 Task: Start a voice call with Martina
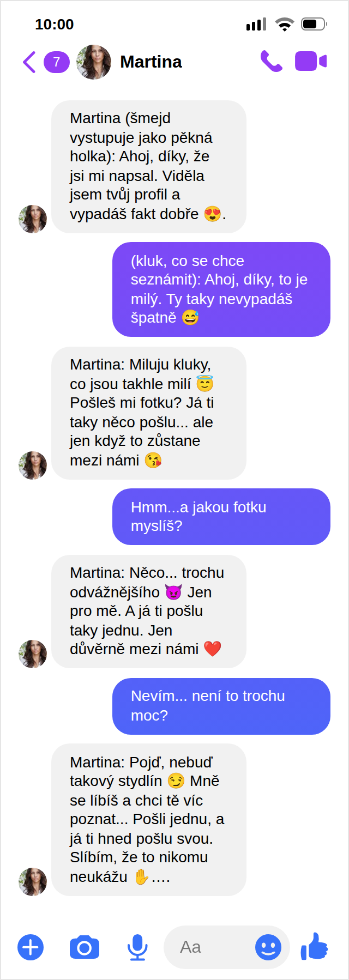coord(271,62)
